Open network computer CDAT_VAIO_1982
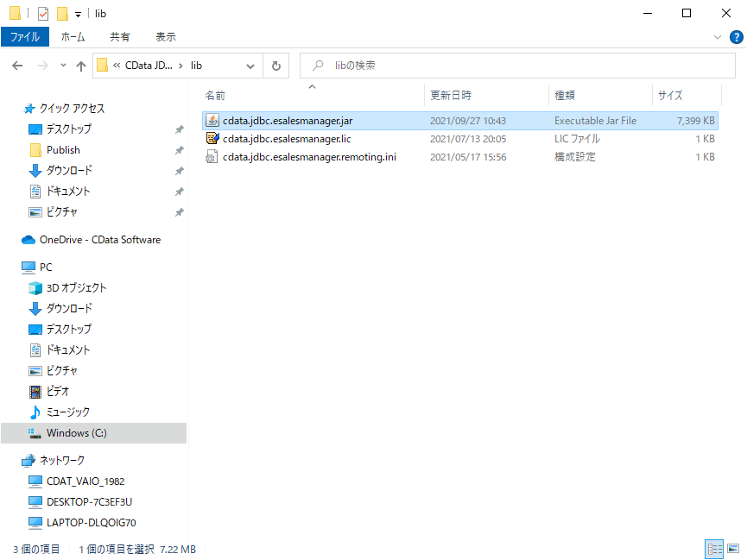The width and height of the screenshot is (747, 560). point(85,481)
